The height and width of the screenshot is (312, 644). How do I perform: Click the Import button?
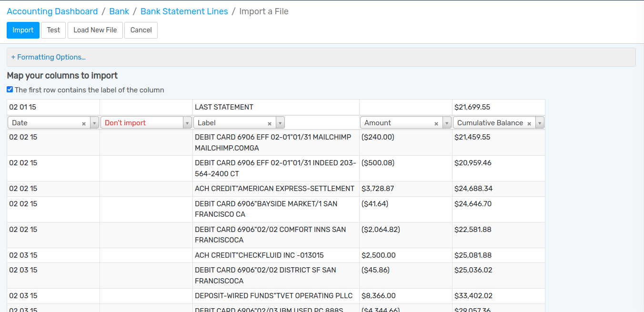23,30
